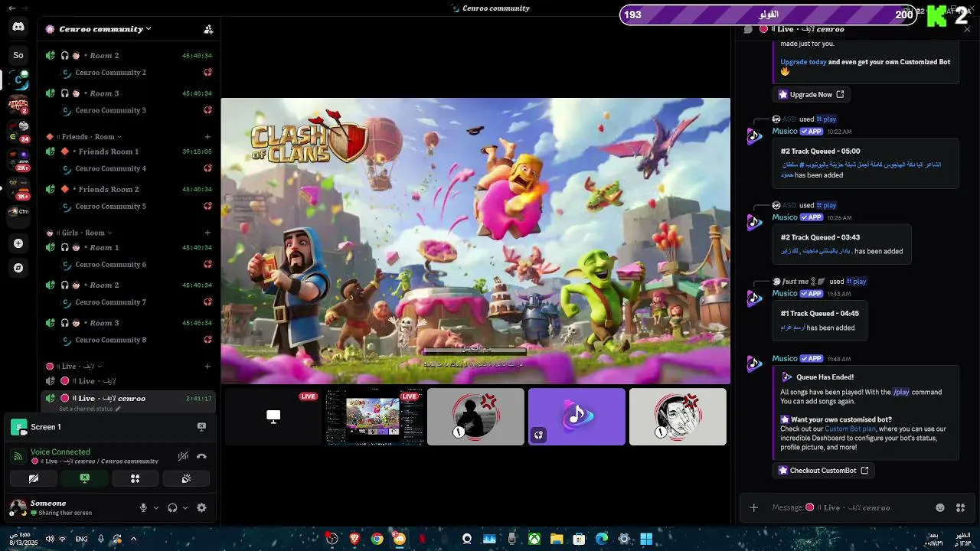Screen dimensions: 980x551
Task: Open the Discover servers compass icon
Action: 18,268
